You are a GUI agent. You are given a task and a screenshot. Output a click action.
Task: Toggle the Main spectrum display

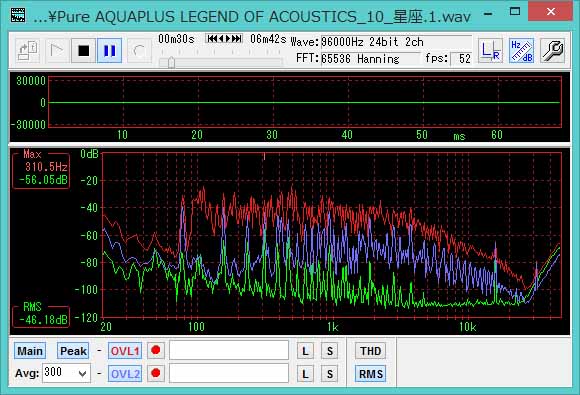(x=30, y=351)
